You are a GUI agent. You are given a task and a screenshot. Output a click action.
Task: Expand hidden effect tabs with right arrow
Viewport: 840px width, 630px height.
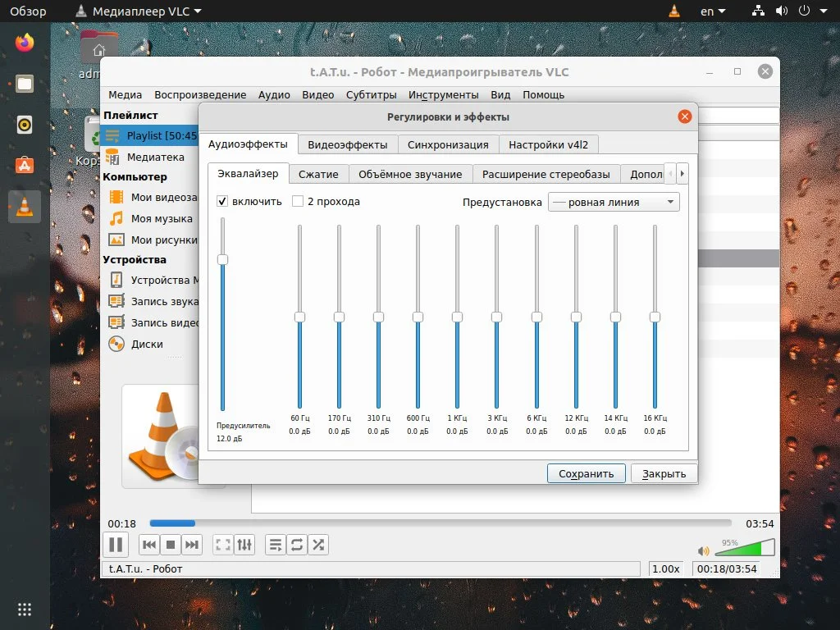[x=681, y=174]
